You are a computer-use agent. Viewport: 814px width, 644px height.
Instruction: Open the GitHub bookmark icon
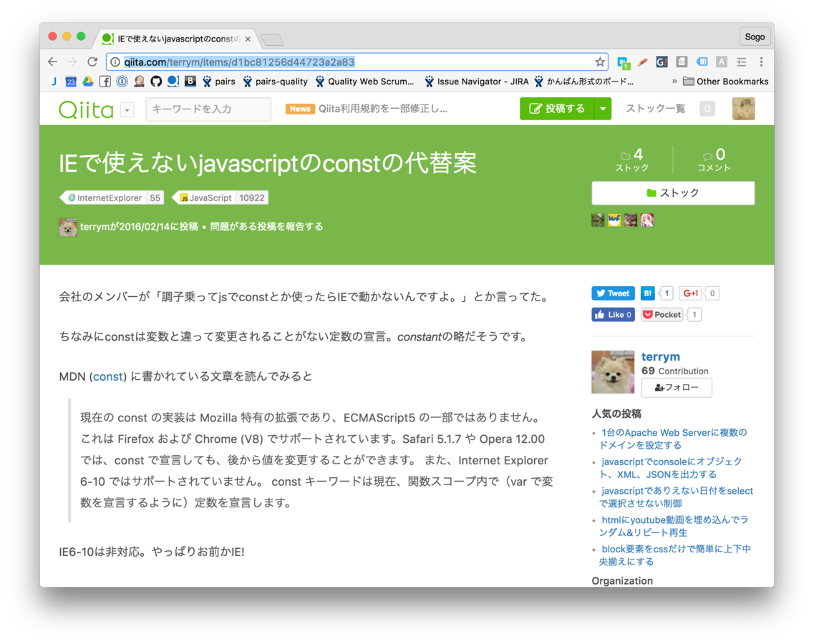156,82
